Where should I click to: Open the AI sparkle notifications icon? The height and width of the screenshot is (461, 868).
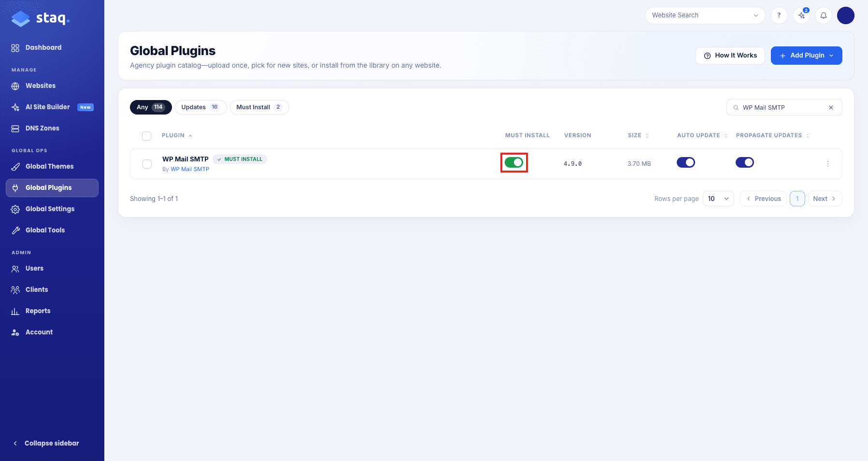coord(801,15)
